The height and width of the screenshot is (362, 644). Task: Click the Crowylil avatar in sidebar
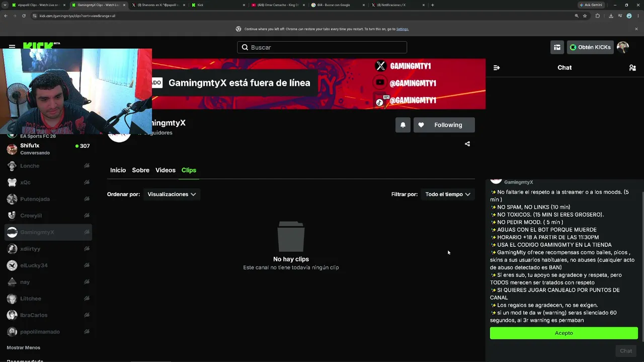coord(12,216)
